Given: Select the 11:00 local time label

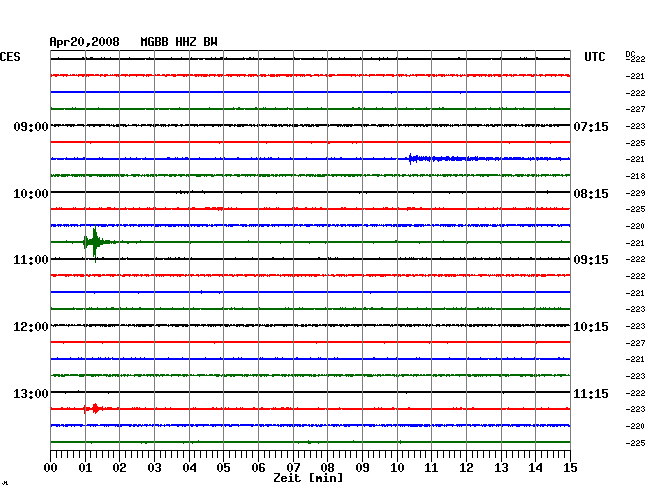Looking at the screenshot, I should click(x=31, y=260).
